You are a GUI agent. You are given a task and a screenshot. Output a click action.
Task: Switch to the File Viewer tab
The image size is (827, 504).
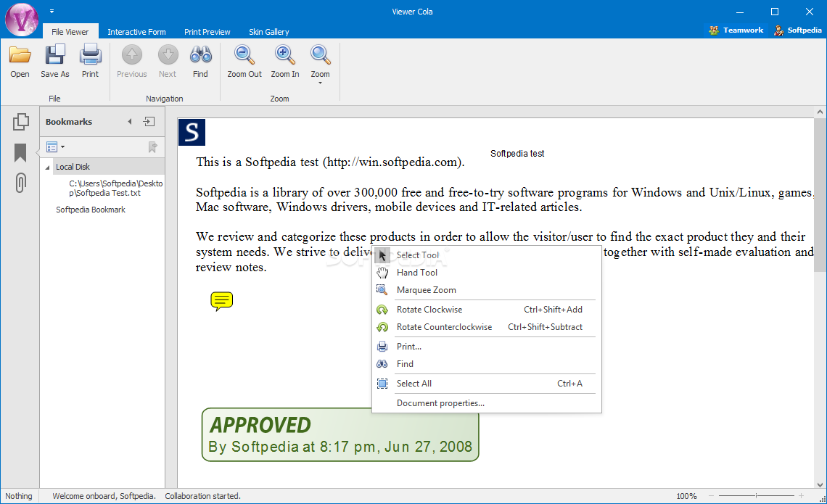click(70, 32)
